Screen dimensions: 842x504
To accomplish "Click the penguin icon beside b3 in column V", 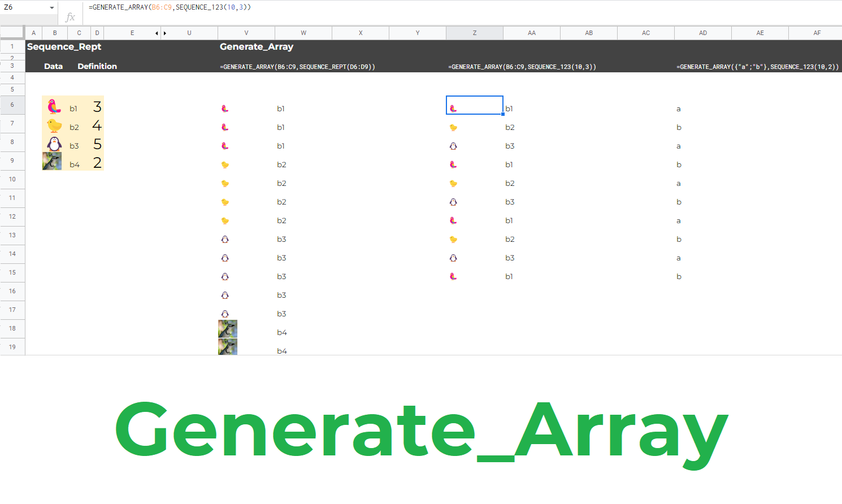I will pos(224,239).
